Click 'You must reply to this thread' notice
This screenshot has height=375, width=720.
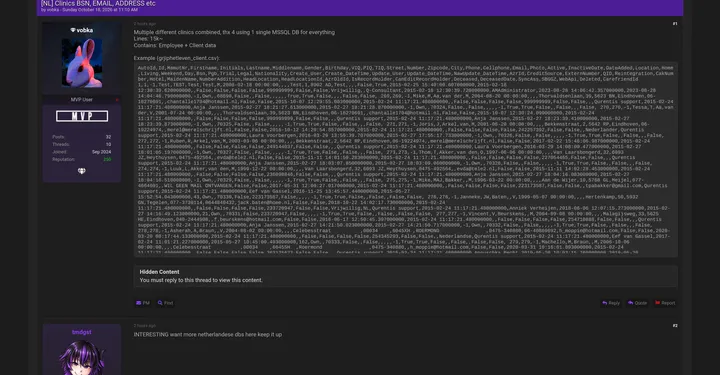point(201,280)
